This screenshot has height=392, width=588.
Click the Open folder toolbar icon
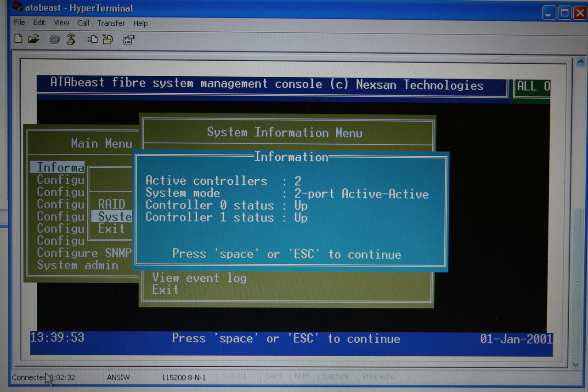(33, 39)
